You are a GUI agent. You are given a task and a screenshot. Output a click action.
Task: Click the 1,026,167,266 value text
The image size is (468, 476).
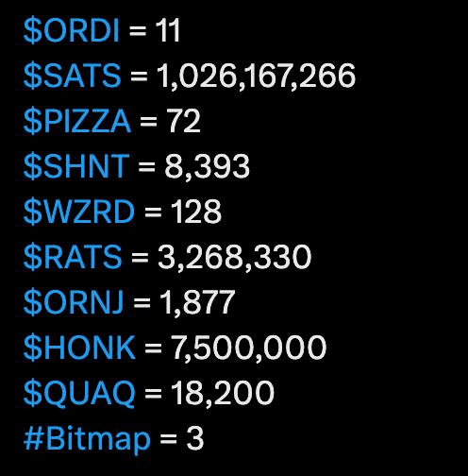[257, 76]
